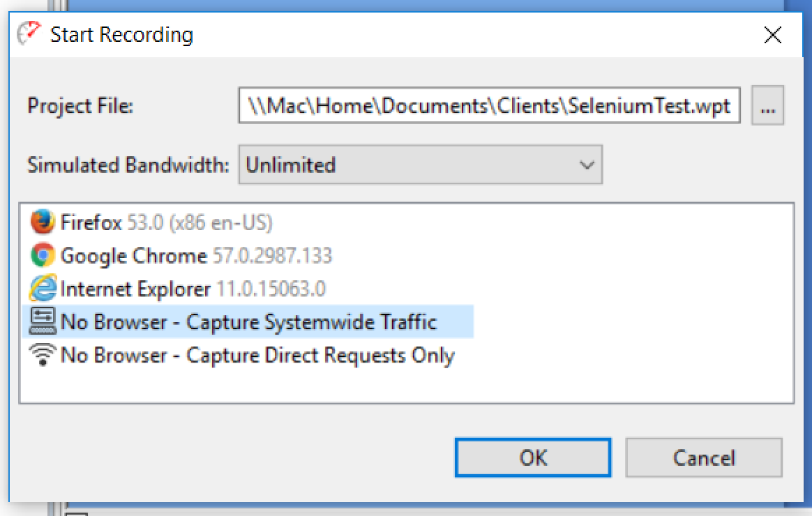The image size is (812, 516).
Task: Click the Unlimited bandwidth value text
Action: 290,165
